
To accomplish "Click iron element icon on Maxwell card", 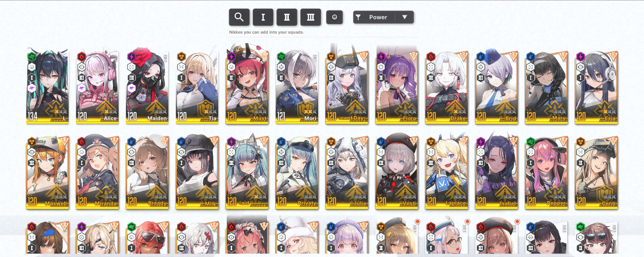I will coord(32,142).
